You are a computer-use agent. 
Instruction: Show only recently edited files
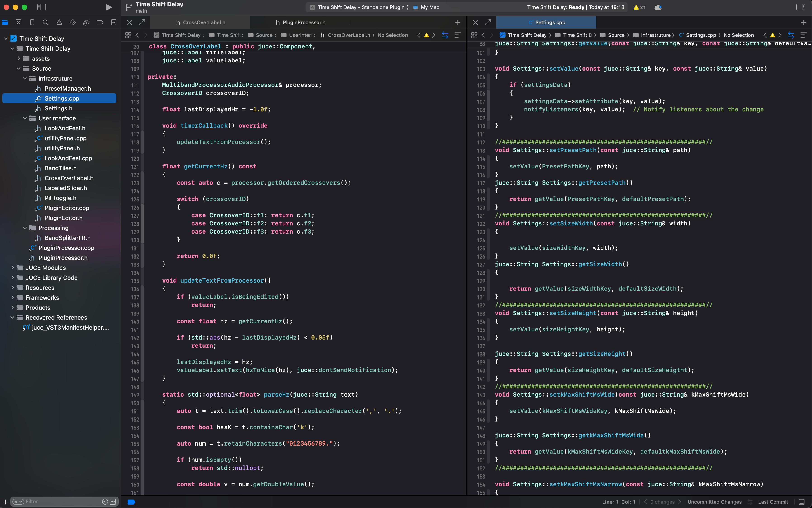(x=105, y=502)
